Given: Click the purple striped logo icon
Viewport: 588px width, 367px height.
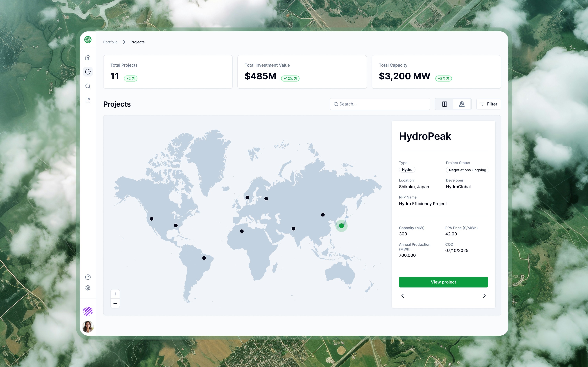Looking at the screenshot, I should click(x=88, y=311).
